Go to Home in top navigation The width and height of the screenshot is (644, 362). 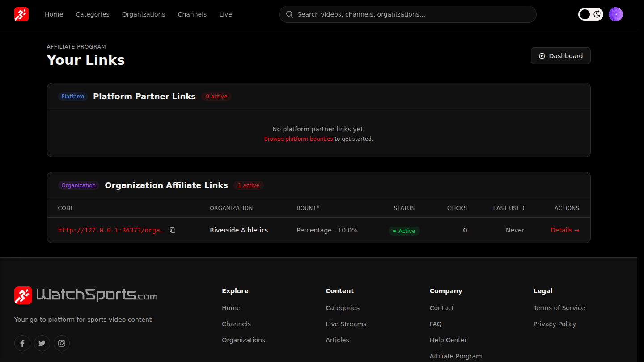(54, 14)
